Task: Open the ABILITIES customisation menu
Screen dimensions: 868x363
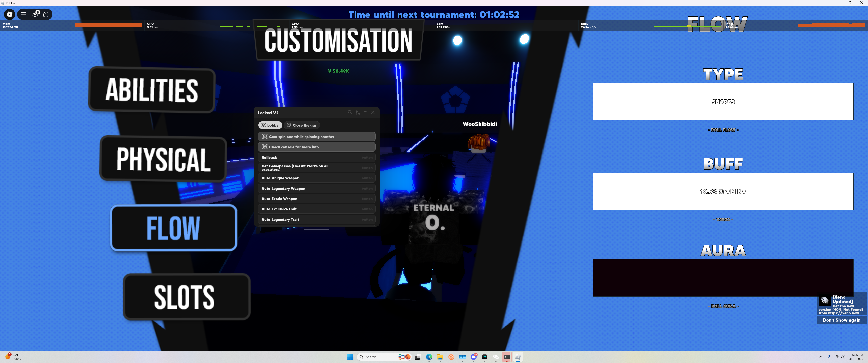Action: point(152,89)
